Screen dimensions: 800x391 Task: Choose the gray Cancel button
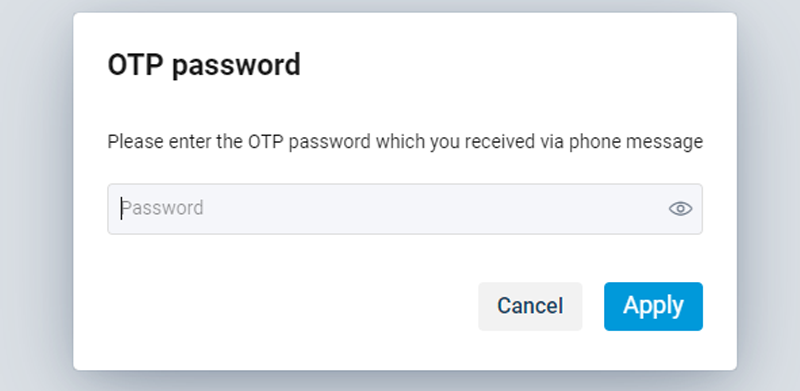pos(530,306)
